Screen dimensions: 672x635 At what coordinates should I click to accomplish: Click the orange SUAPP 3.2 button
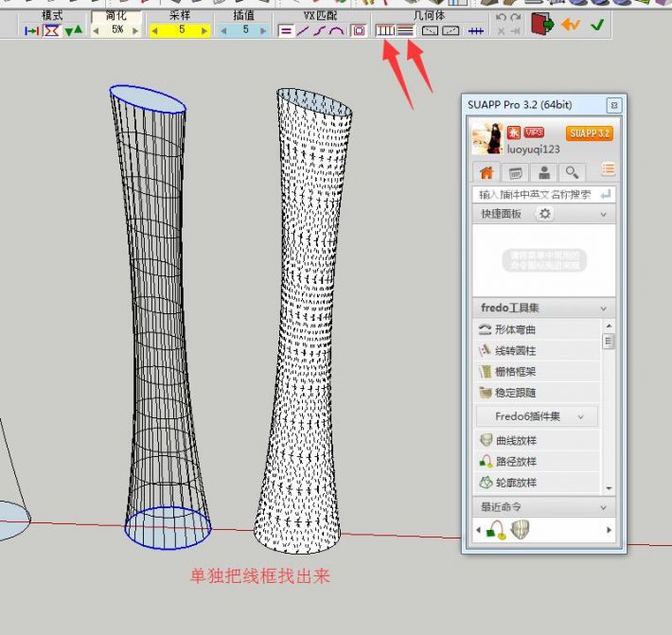pyautogui.click(x=590, y=133)
